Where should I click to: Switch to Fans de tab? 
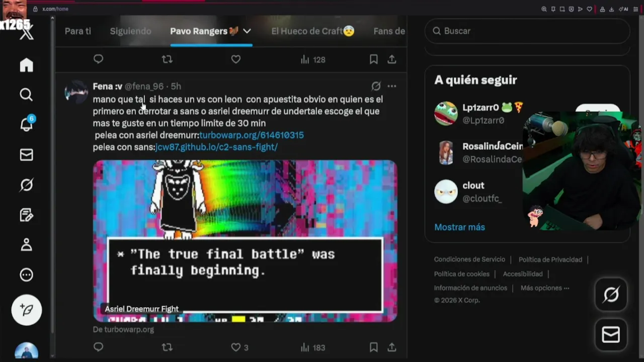pos(389,31)
